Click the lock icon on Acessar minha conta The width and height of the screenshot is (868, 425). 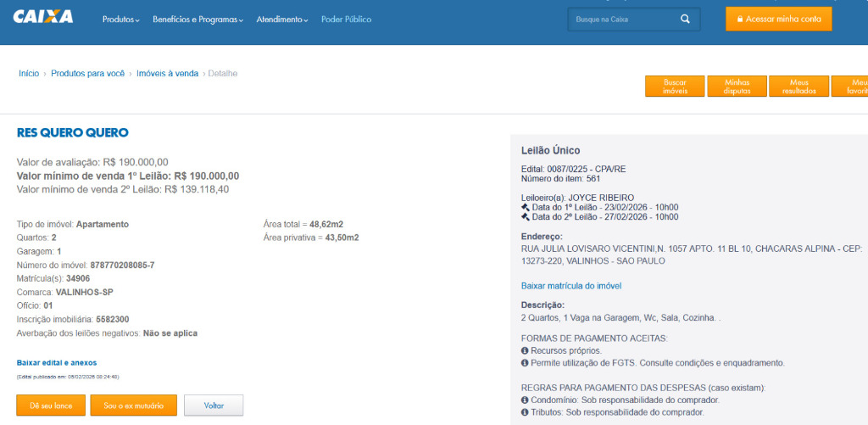tap(739, 19)
